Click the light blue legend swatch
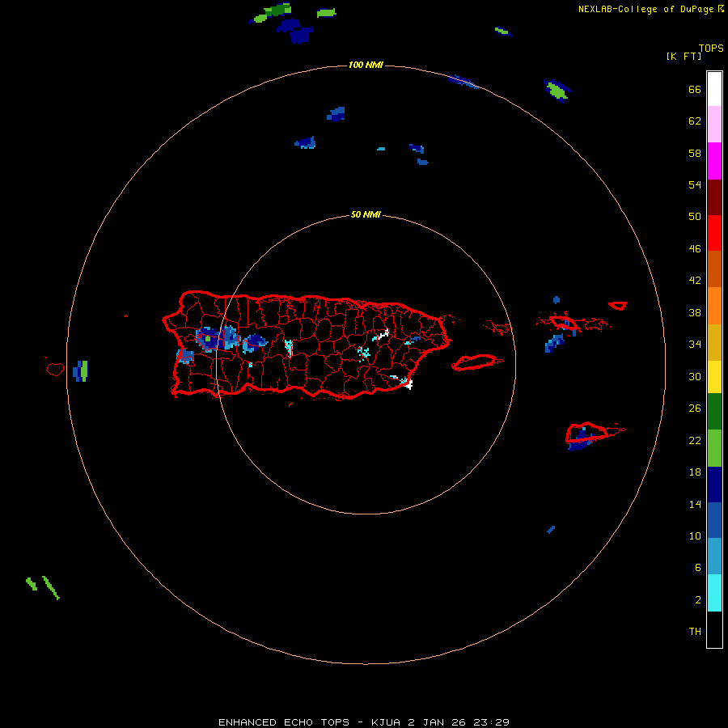 (x=714, y=557)
